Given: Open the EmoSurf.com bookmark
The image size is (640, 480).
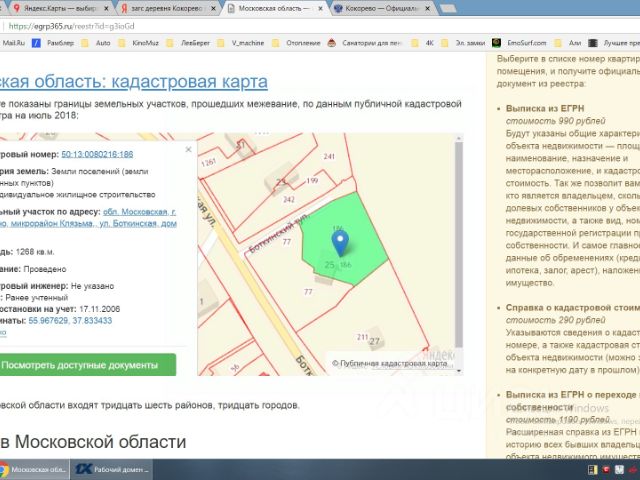Looking at the screenshot, I should (x=519, y=43).
